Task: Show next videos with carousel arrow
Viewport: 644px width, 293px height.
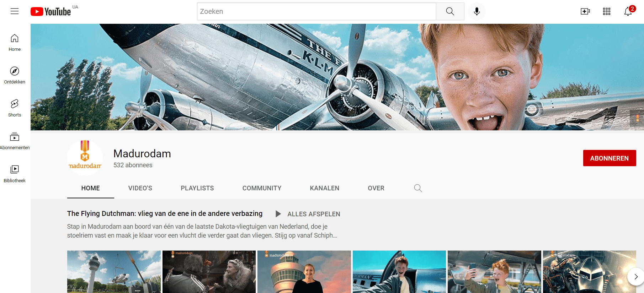Action: point(635,277)
